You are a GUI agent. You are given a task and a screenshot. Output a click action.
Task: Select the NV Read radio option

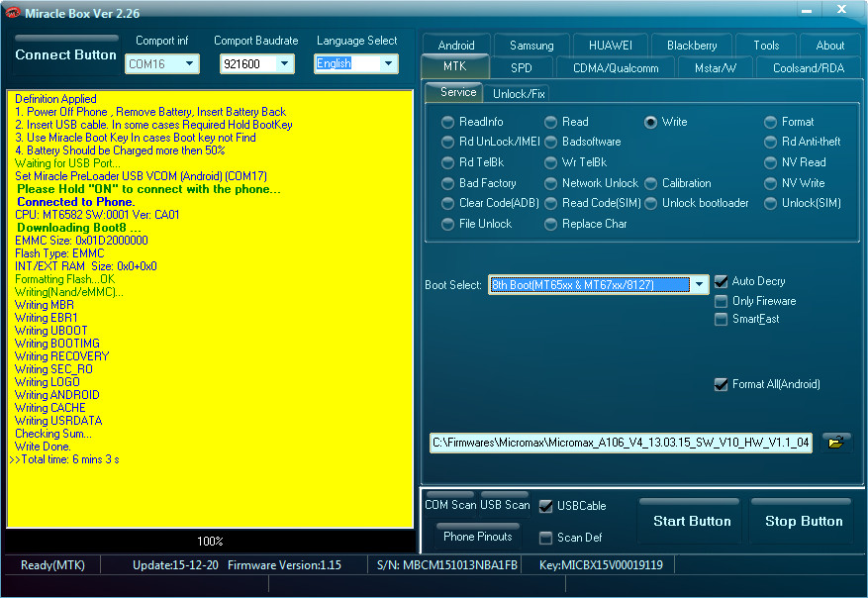[771, 162]
